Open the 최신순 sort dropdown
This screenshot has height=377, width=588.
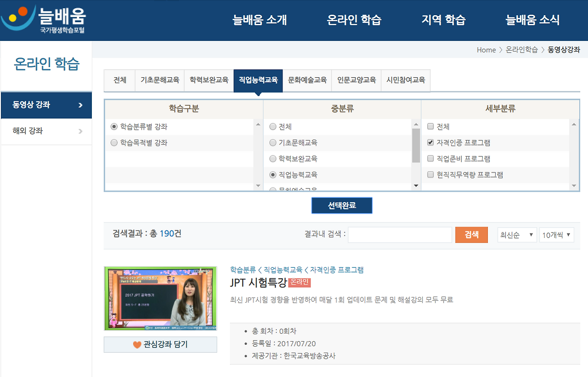click(517, 235)
